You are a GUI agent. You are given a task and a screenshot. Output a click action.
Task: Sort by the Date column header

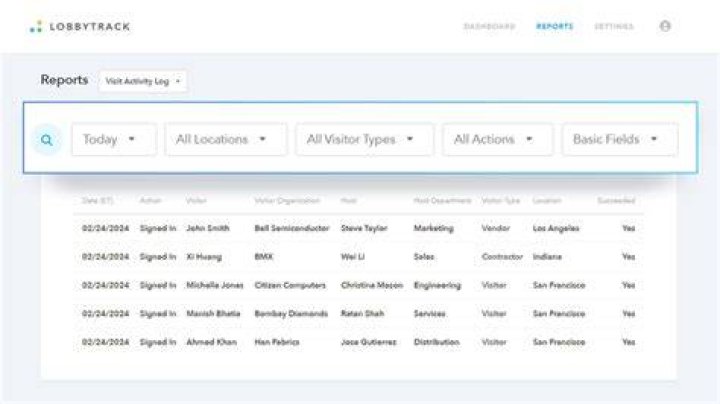[97, 201]
